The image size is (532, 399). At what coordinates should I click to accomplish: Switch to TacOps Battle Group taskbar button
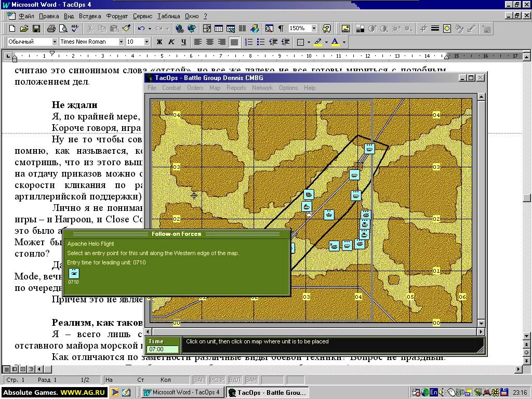click(x=268, y=393)
